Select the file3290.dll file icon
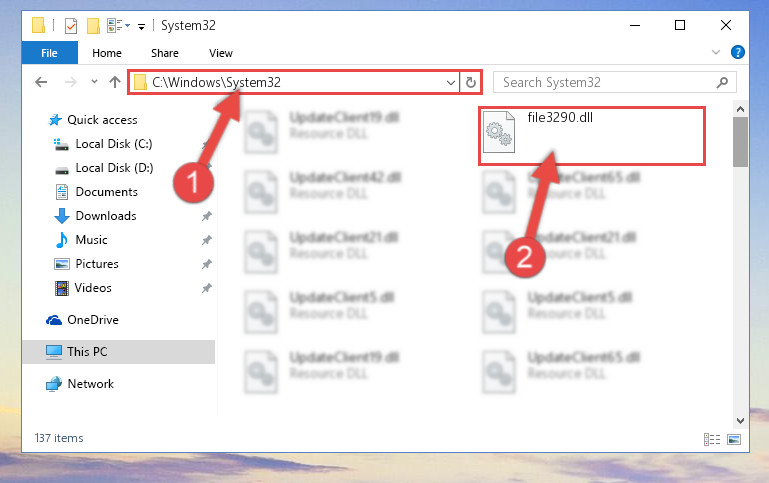 499,132
